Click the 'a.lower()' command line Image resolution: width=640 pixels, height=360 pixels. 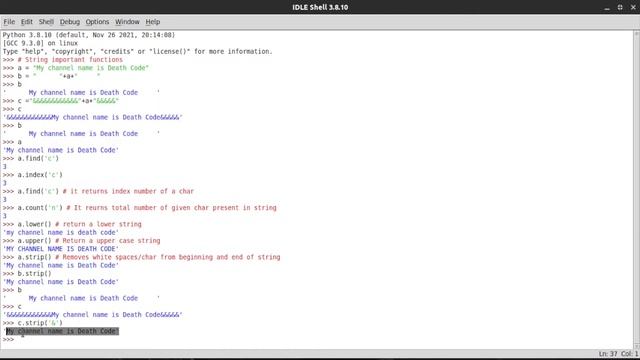[72, 224]
